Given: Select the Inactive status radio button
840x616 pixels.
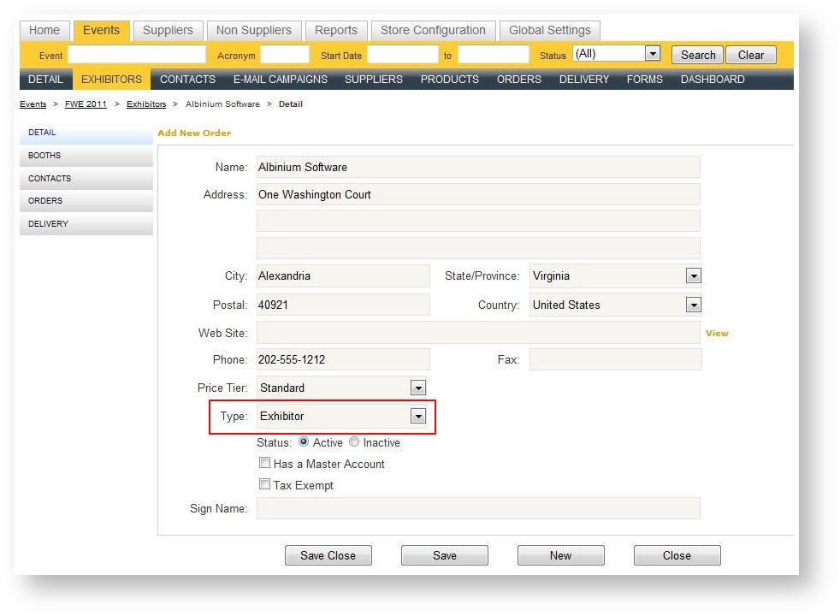Looking at the screenshot, I should point(354,442).
